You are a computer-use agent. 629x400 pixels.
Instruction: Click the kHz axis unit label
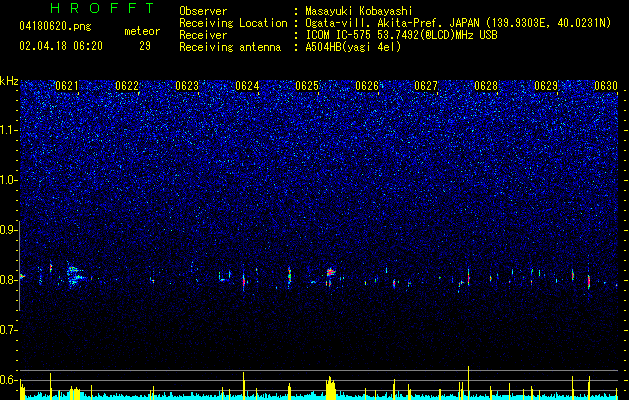pyautogui.click(x=9, y=81)
